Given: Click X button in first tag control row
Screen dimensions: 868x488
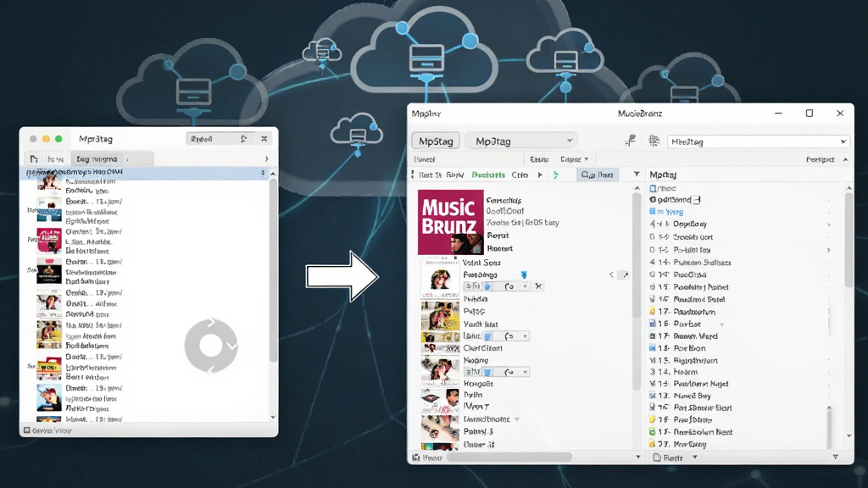Looking at the screenshot, I should pyautogui.click(x=538, y=286).
